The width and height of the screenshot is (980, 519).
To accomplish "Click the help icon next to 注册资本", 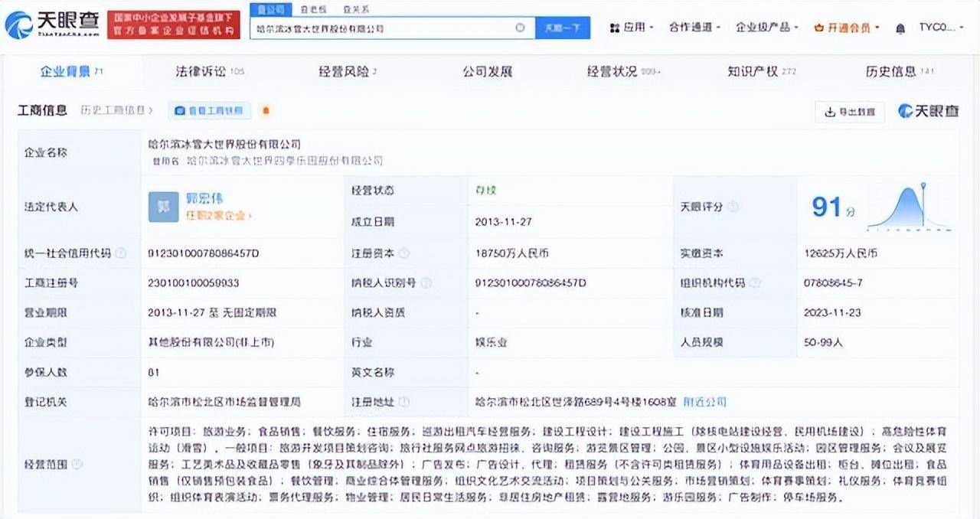I will [x=404, y=253].
